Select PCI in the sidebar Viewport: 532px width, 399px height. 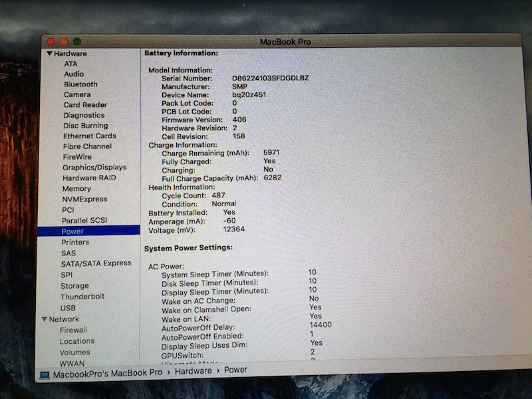68,210
